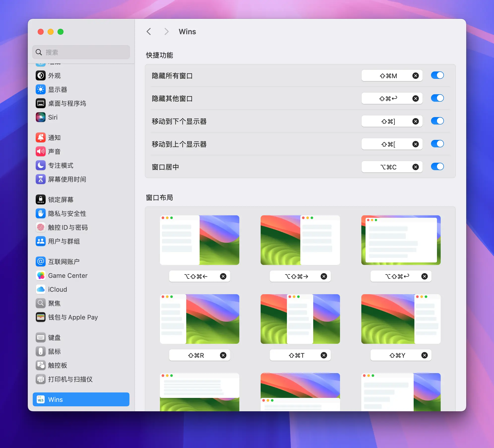This screenshot has height=448, width=494.
Task: Remove the ⌥⌘C shortcut for 窗口居中
Action: 416,167
